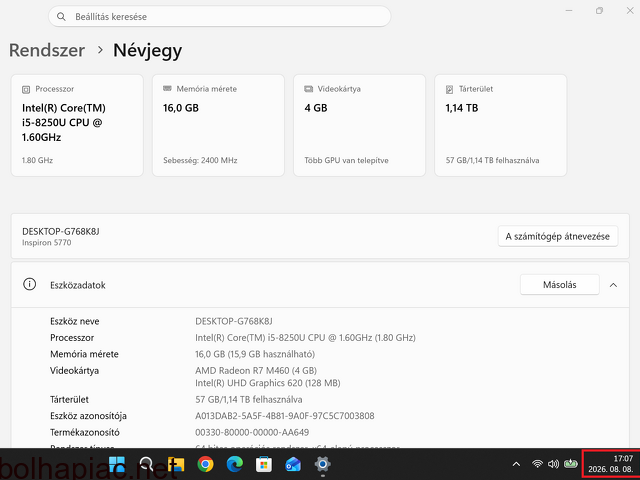Open Outlook from the taskbar
This screenshot has height=480, width=640.
pos(293,464)
